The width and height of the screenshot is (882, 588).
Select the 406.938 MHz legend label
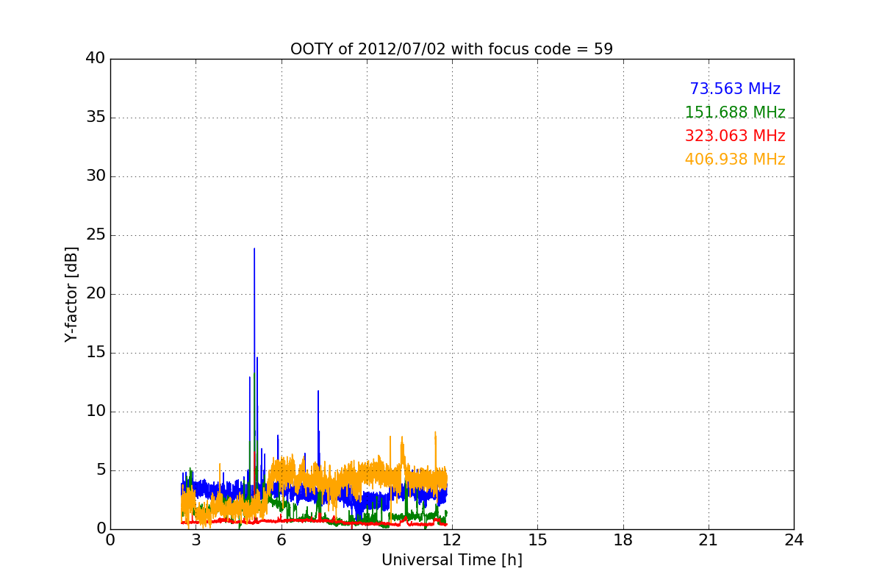pos(735,159)
